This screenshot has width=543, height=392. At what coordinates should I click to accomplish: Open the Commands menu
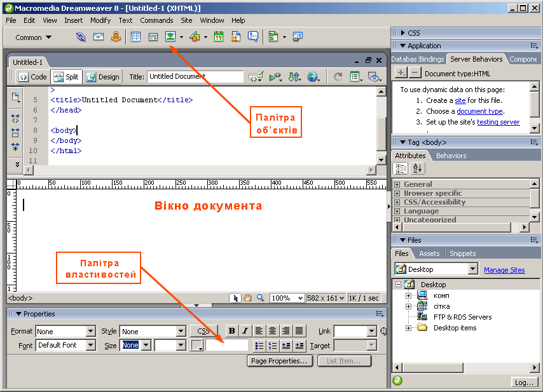(156, 20)
